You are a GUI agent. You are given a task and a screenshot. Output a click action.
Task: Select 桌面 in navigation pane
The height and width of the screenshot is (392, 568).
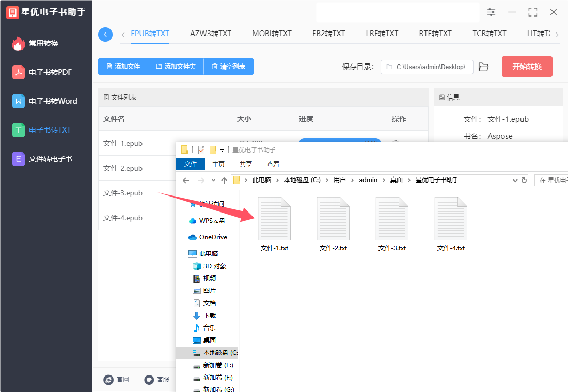click(204, 340)
